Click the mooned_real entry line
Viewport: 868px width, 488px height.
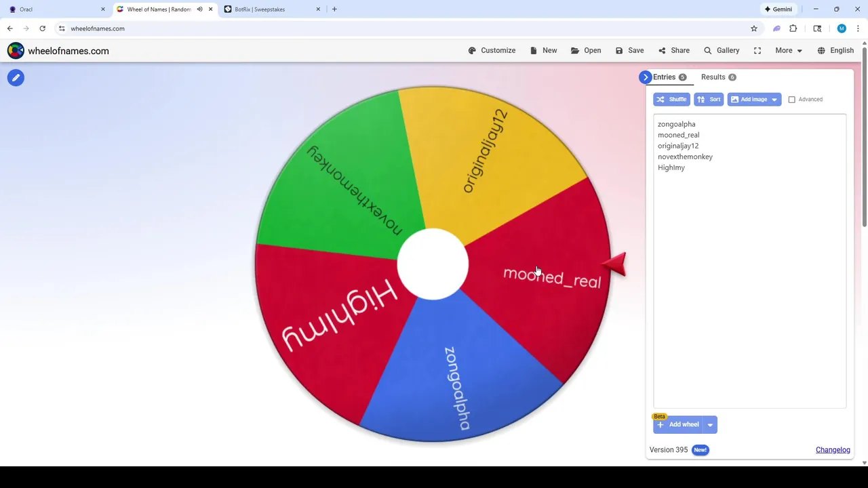coord(678,135)
